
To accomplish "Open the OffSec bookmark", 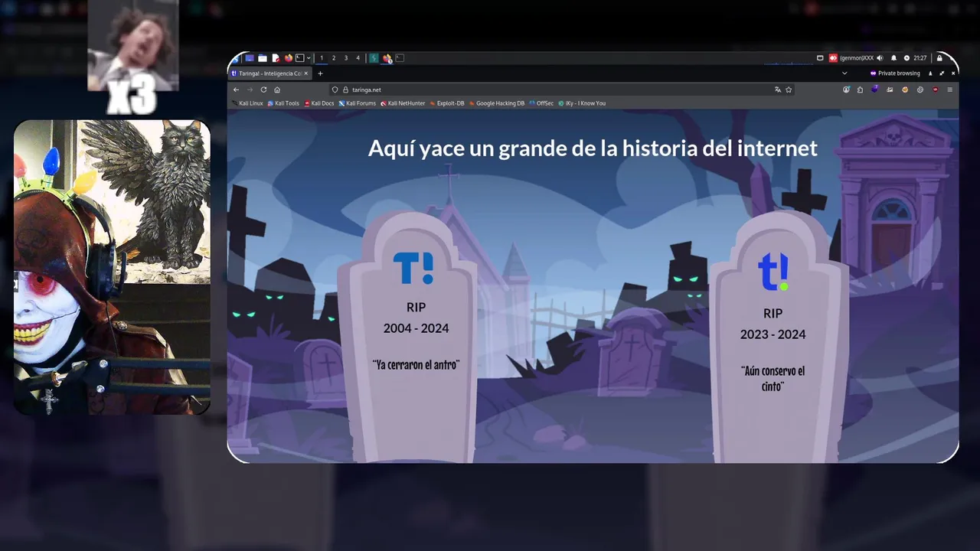I will click(541, 103).
